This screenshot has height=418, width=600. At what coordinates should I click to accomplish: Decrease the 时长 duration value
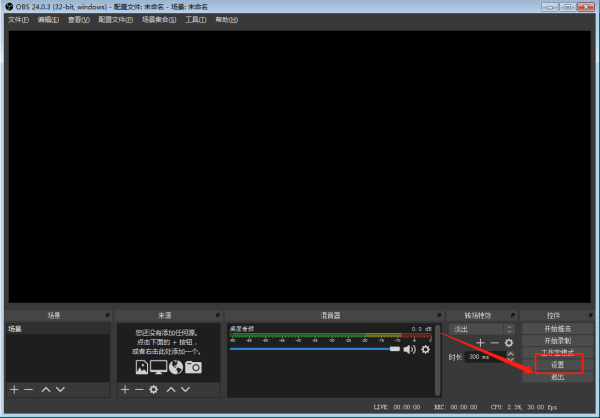coord(510,360)
